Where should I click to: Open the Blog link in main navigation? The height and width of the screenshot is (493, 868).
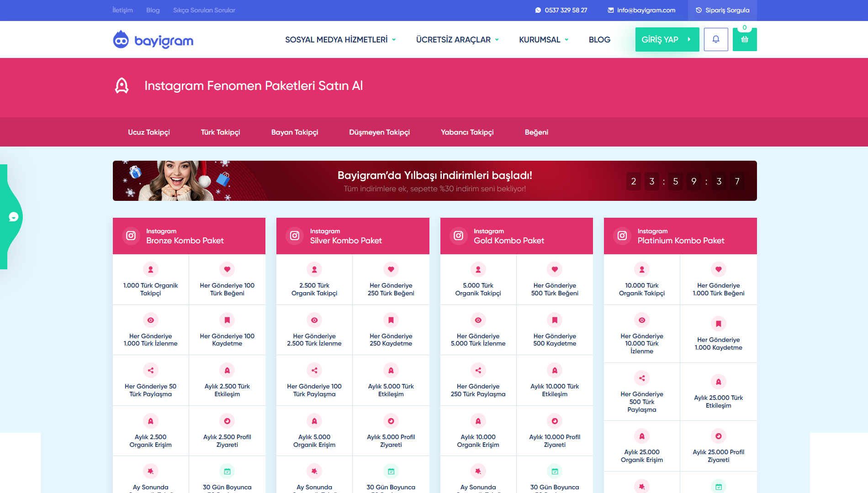pyautogui.click(x=599, y=40)
